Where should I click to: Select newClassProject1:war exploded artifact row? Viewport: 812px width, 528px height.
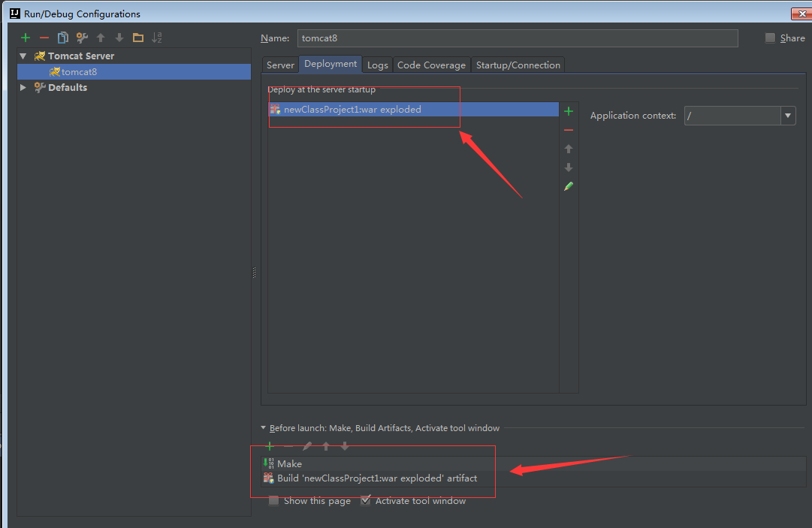(x=413, y=109)
